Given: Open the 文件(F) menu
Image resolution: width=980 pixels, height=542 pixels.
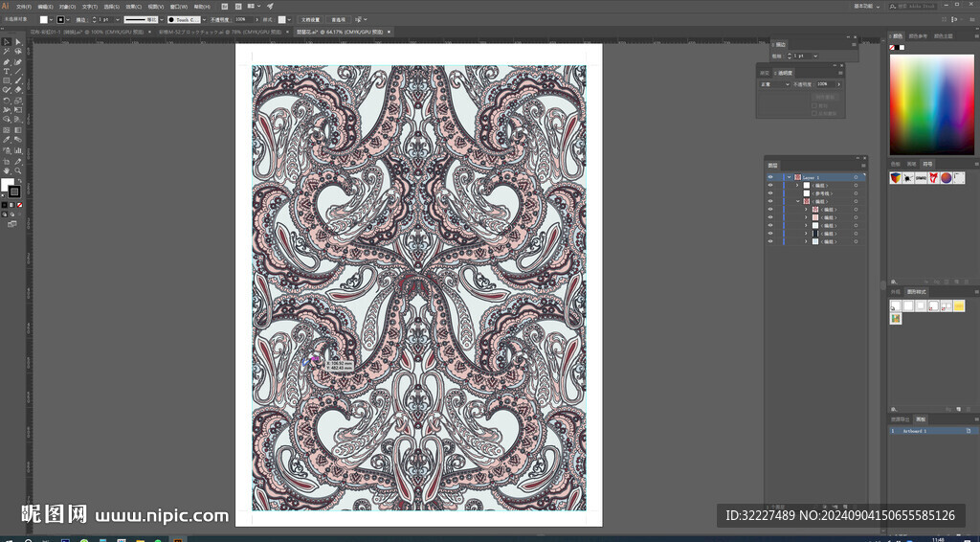Looking at the screenshot, I should click(23, 6).
